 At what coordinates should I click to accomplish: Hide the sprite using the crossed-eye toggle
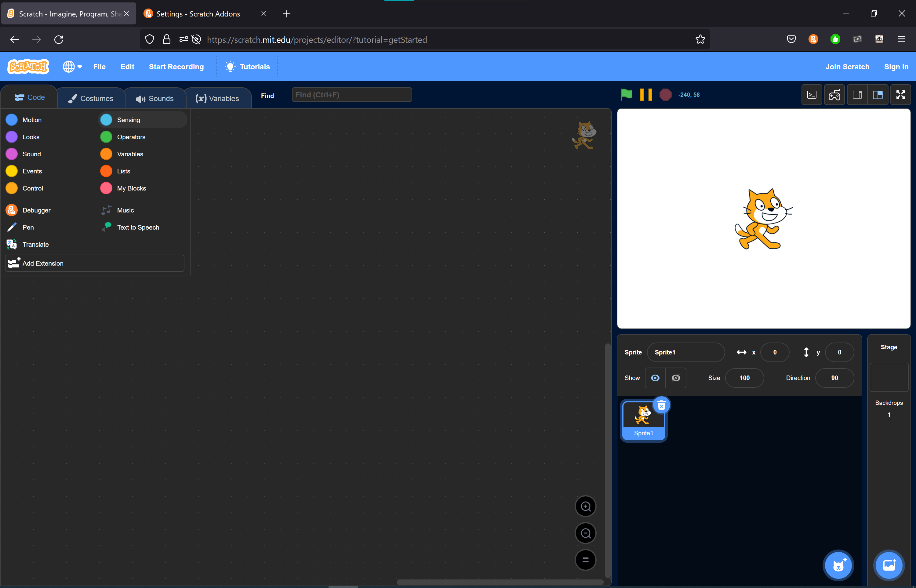pos(676,378)
